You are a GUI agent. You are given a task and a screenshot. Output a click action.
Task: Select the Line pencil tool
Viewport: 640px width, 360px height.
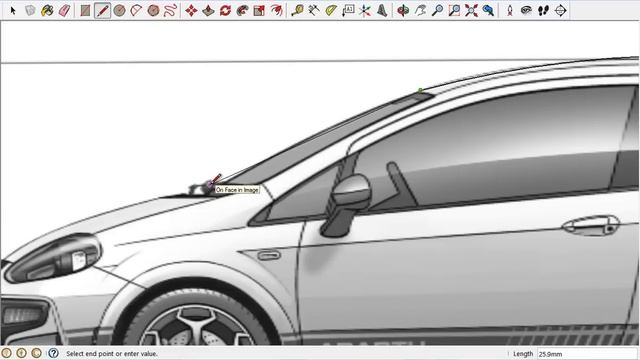pyautogui.click(x=102, y=11)
